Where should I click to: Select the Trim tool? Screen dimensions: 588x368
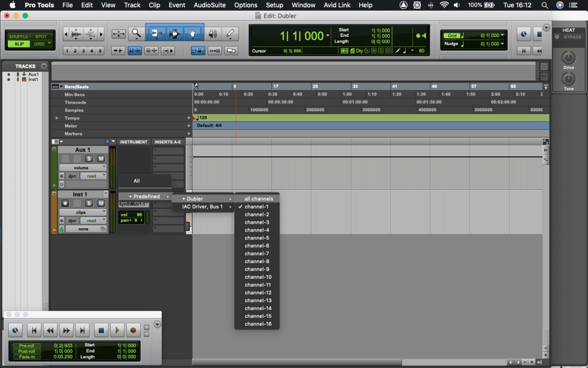157,34
